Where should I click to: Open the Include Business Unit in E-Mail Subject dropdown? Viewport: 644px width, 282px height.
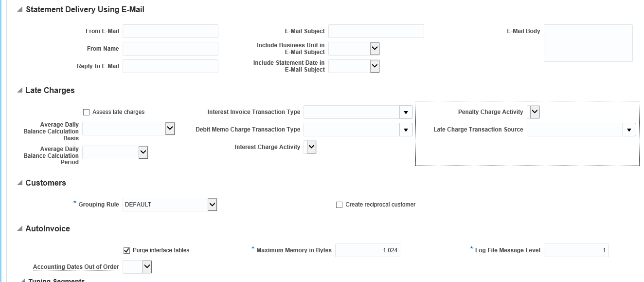coord(374,48)
